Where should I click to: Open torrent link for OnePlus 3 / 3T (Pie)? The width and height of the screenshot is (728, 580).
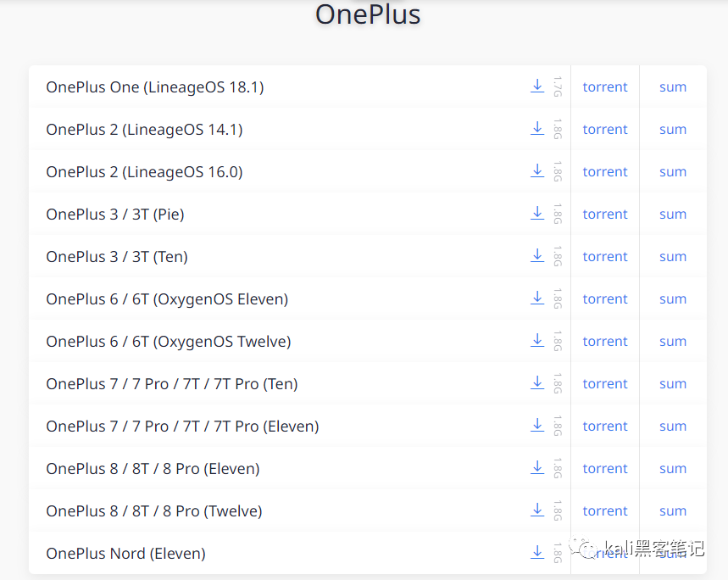605,214
